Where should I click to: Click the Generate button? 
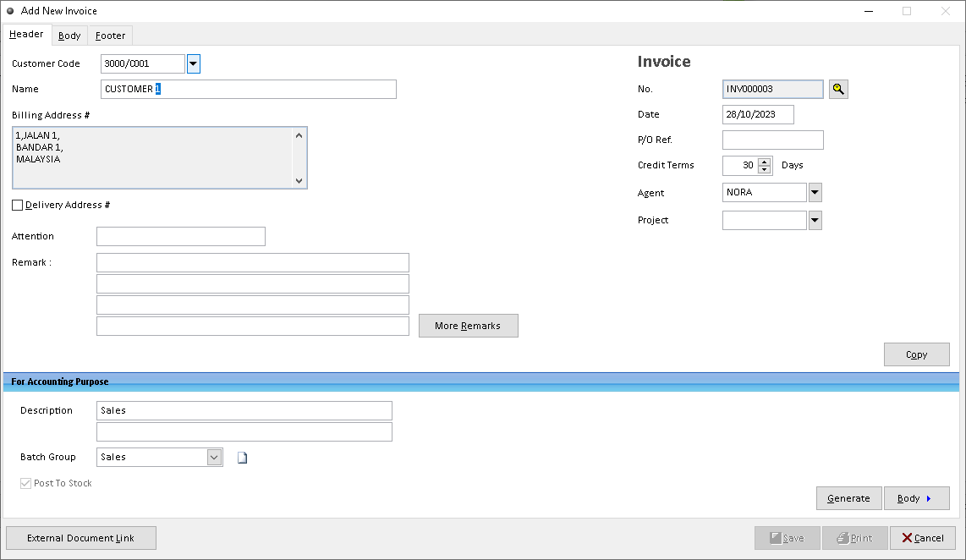[848, 497]
